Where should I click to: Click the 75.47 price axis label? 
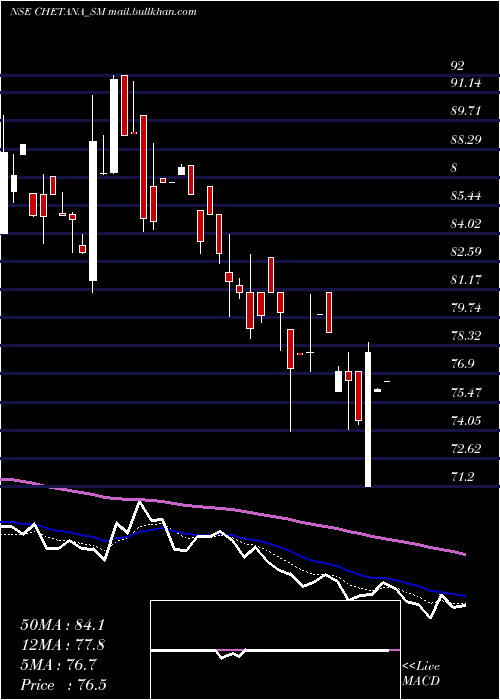pos(466,393)
